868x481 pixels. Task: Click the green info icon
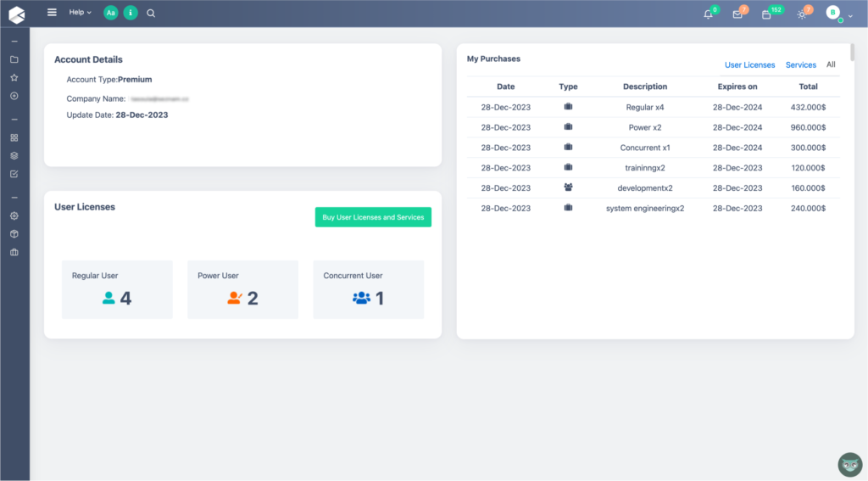click(x=131, y=13)
